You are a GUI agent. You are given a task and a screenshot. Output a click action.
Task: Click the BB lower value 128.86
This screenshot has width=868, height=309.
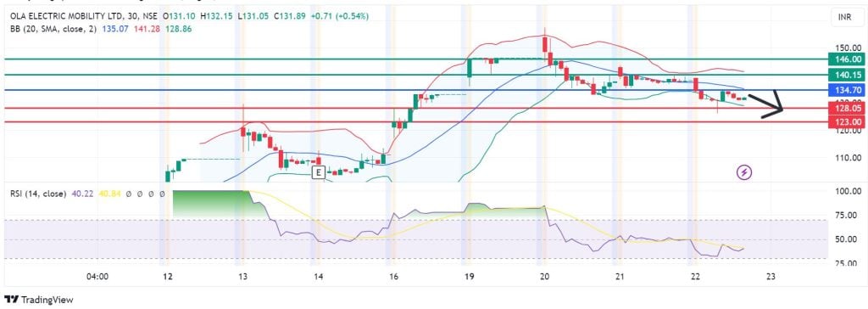(179, 29)
